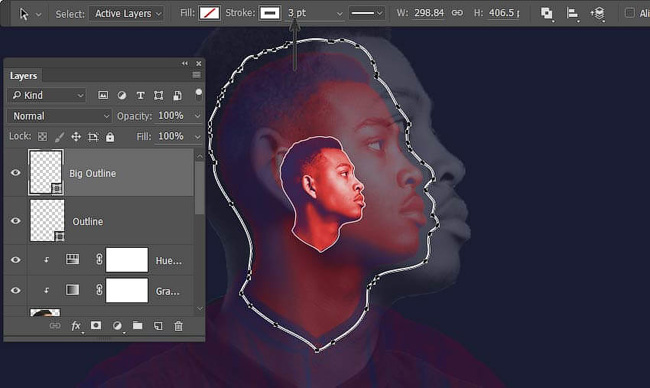Open Path operations icon
The image size is (650, 388).
(547, 14)
